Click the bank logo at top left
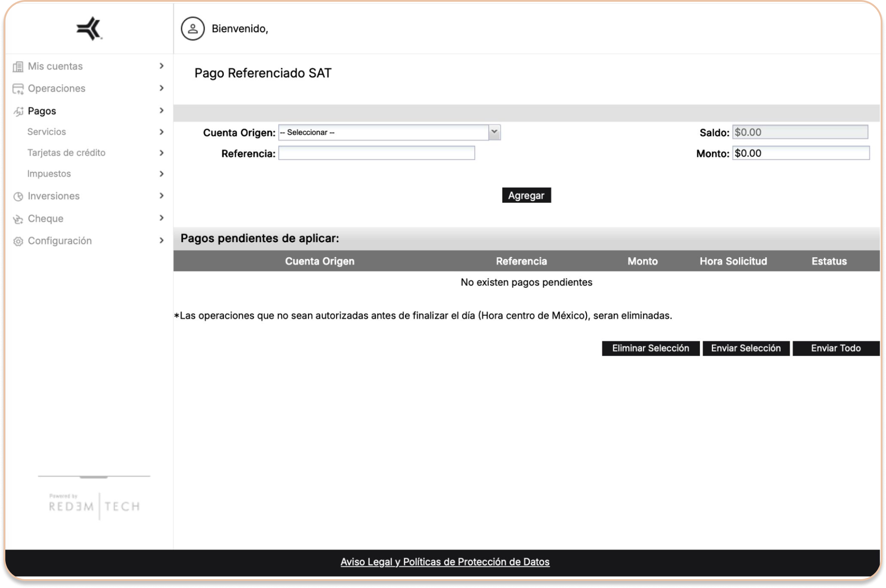The image size is (886, 588). tap(89, 29)
